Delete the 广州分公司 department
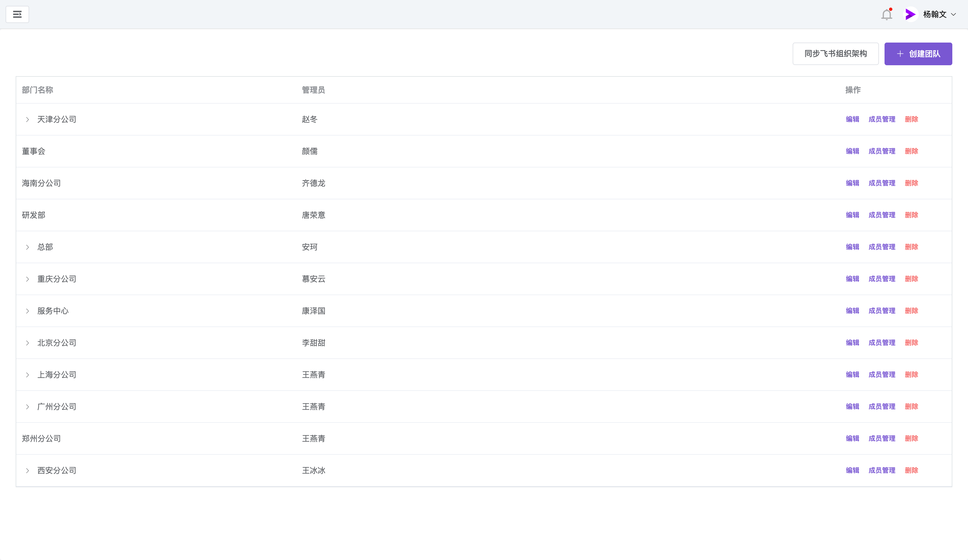The height and width of the screenshot is (560, 968). (911, 406)
